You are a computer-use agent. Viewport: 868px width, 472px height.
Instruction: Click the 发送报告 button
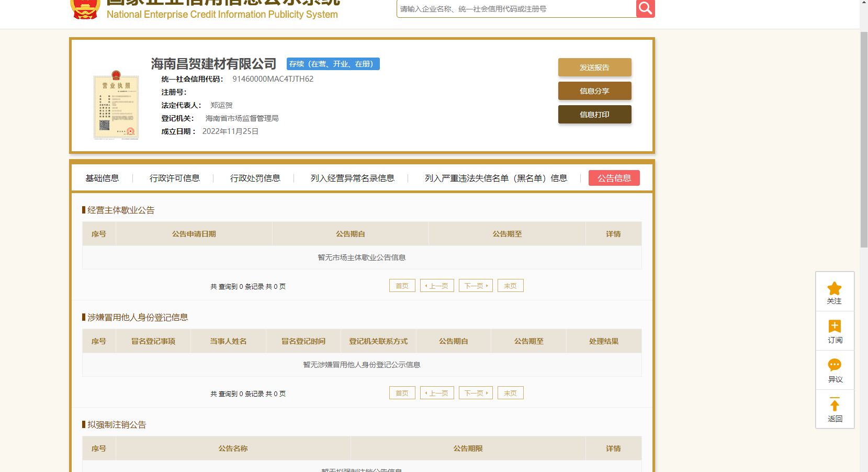(x=595, y=68)
